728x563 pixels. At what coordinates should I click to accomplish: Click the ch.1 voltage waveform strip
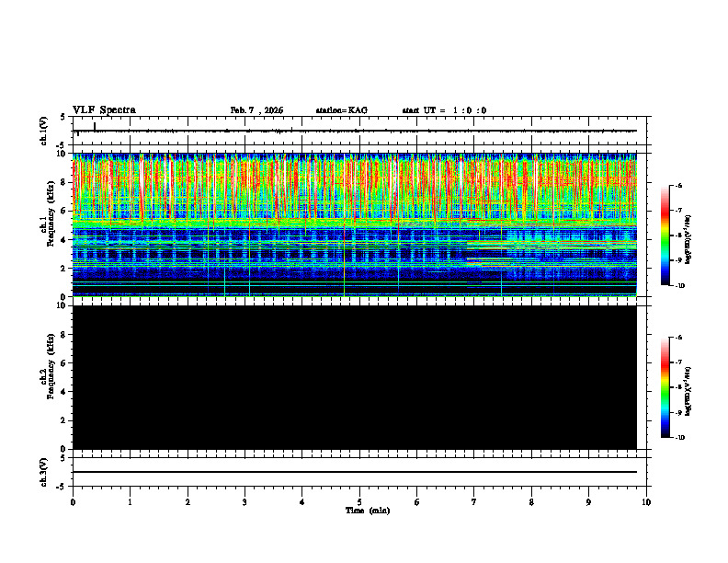(x=354, y=131)
